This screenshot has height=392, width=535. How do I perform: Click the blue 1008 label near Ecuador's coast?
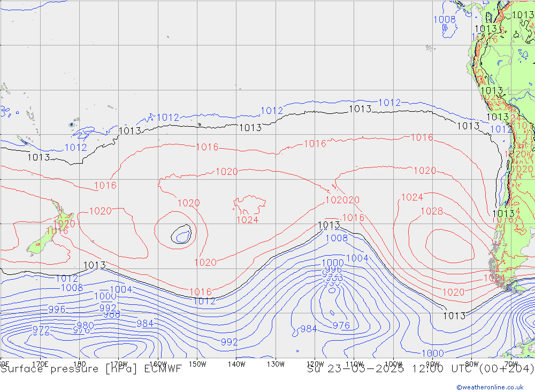[445, 20]
